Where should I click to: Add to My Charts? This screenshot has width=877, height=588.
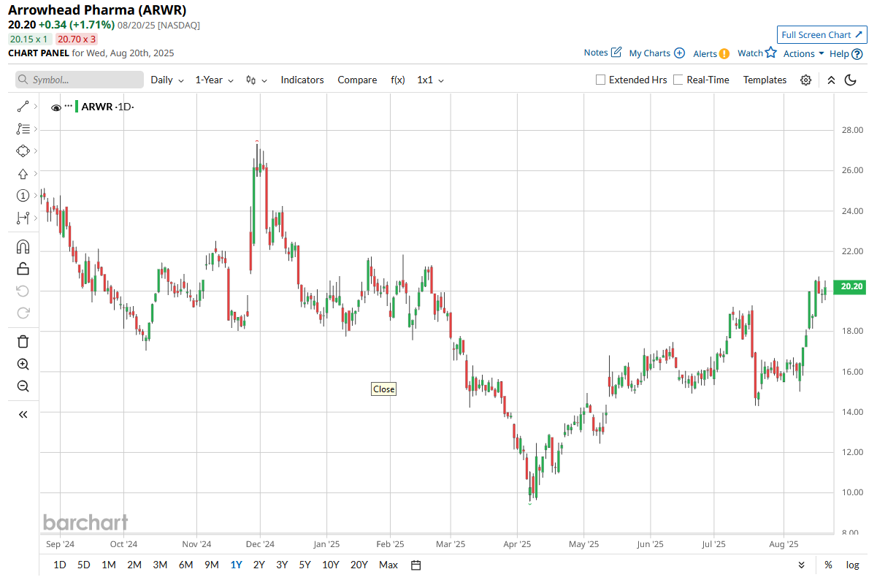657,53
